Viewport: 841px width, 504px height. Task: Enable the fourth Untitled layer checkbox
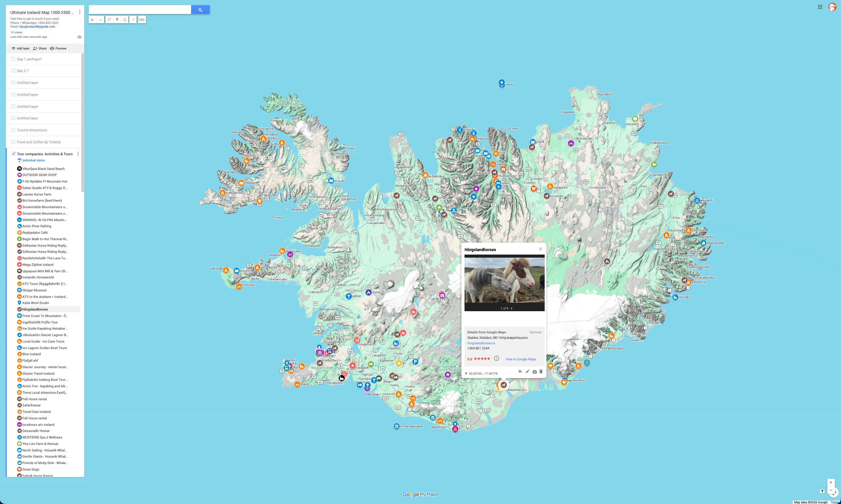click(x=13, y=118)
